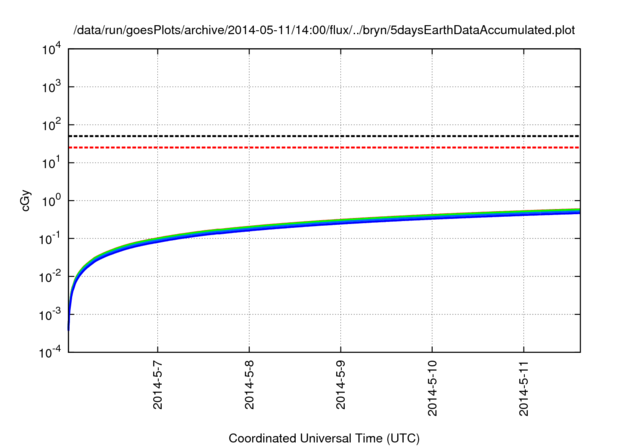Image resolution: width=640 pixels, height=448 pixels.
Task: Click the 10^-2 y-axis tick label
Action: 50,277
